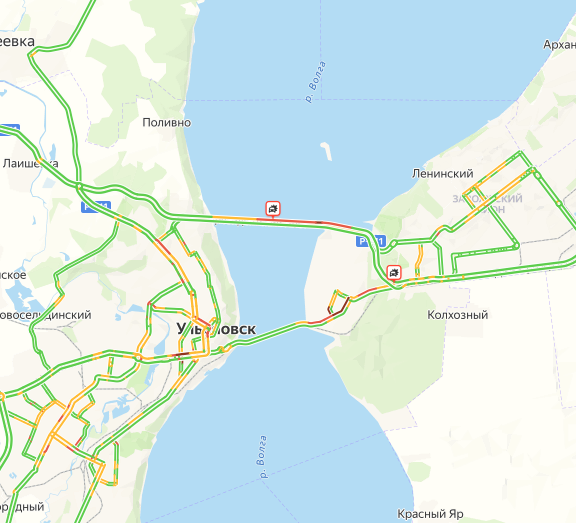576x523 pixels.
Task: Click the small white island in the Volga
Action: point(326,151)
